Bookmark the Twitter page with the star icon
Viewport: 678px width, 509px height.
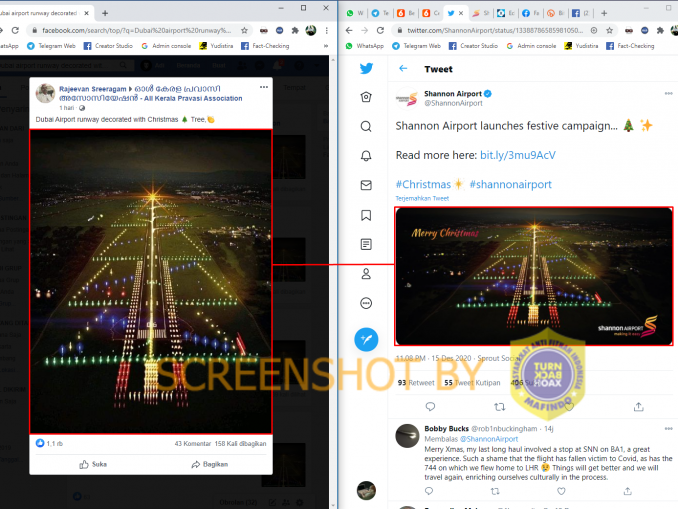coord(609,30)
